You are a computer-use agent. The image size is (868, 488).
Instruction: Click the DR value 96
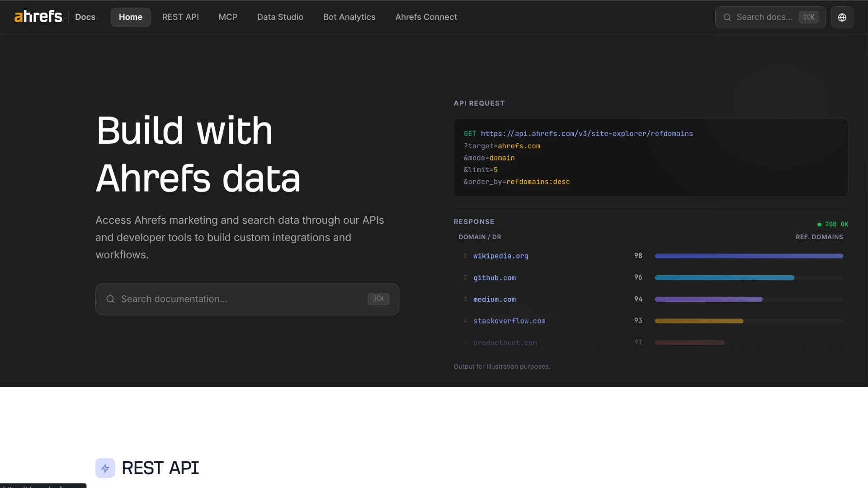click(x=638, y=277)
